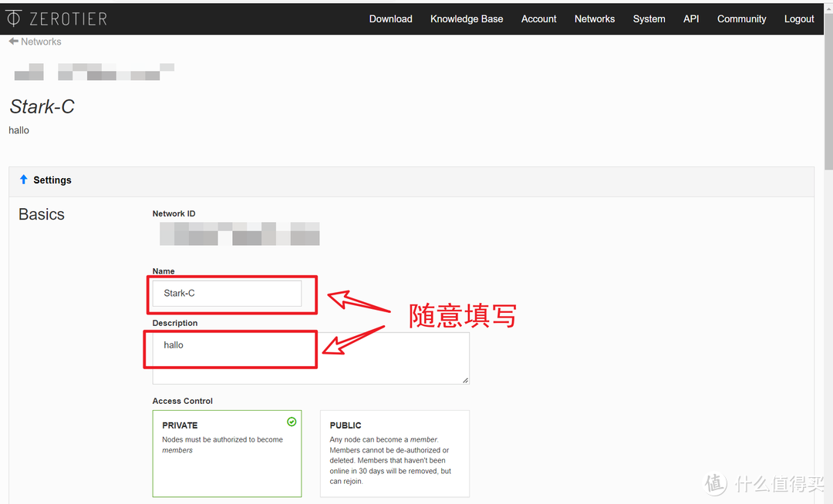The width and height of the screenshot is (833, 504).
Task: Click the hallo description under the title
Action: point(19,130)
